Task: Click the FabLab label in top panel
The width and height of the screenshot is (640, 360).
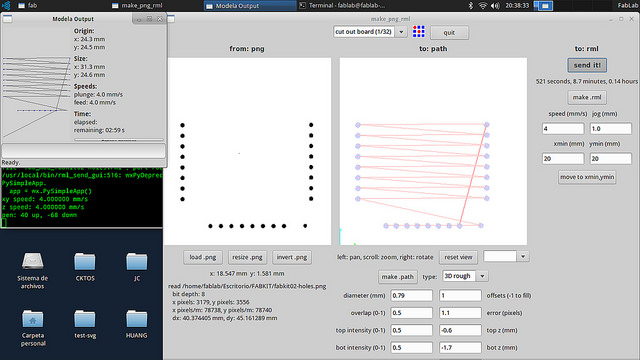Action: [628, 6]
